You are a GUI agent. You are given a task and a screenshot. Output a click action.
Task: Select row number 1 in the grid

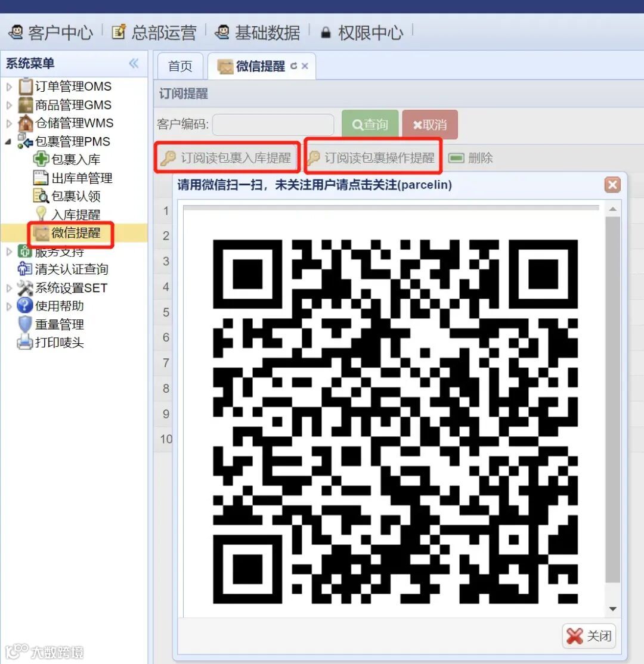[166, 210]
